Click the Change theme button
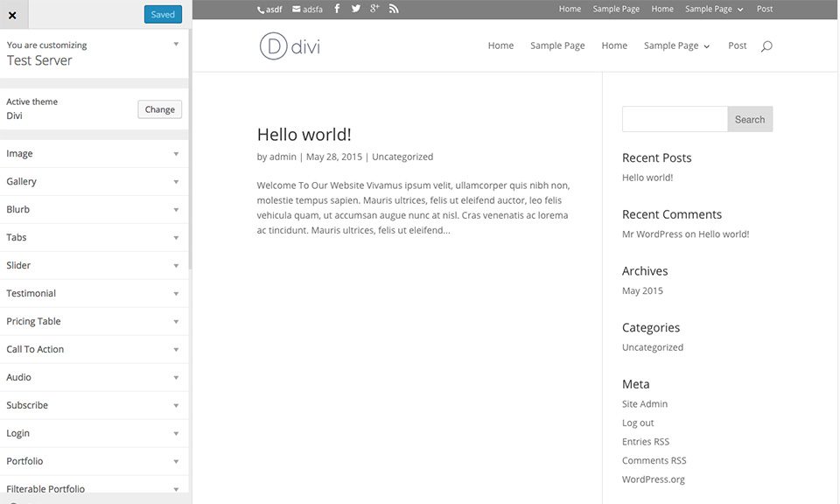This screenshot has width=840, height=504. click(160, 109)
